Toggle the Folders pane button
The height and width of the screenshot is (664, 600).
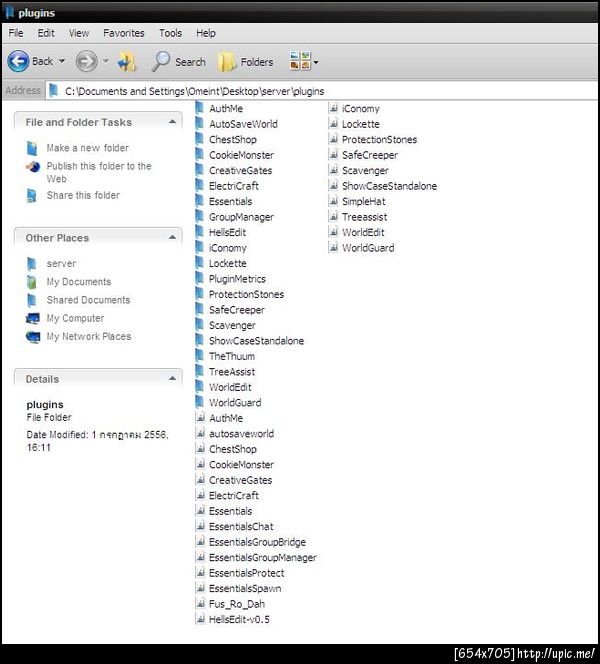coord(245,62)
